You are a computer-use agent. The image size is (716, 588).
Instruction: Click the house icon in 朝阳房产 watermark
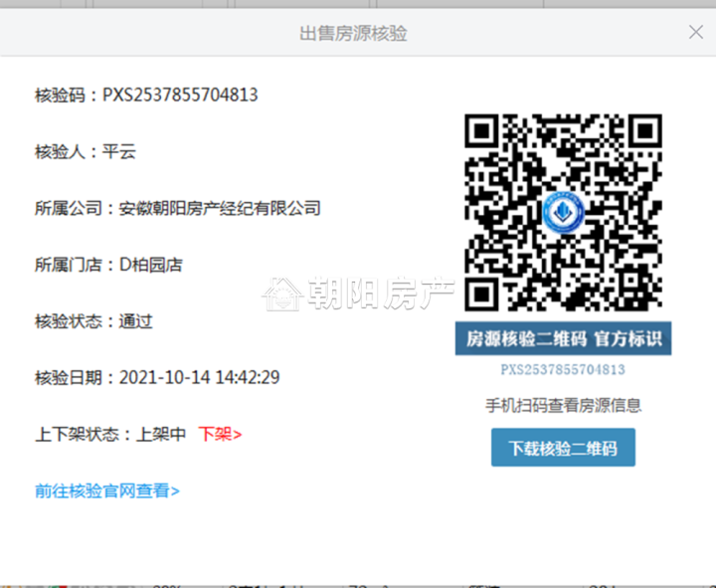(281, 293)
